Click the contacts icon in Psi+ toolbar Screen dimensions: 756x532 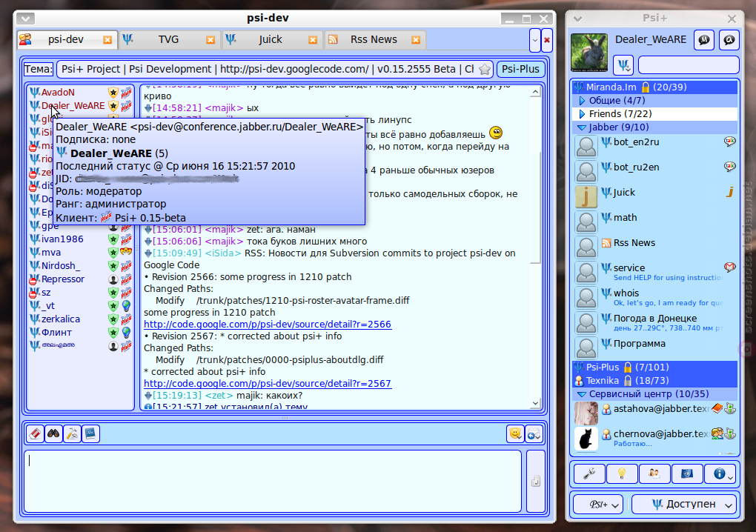(x=654, y=474)
